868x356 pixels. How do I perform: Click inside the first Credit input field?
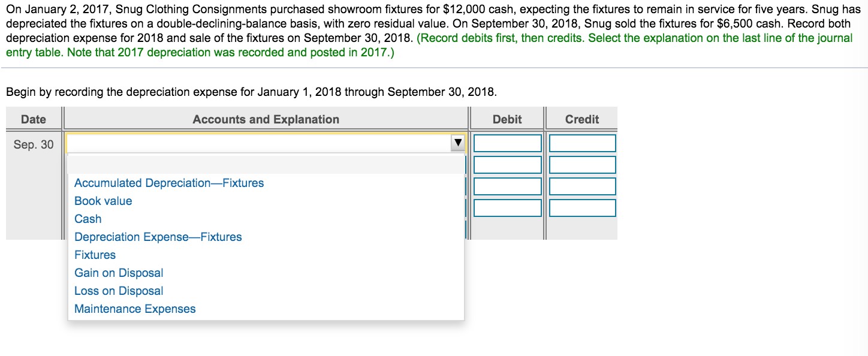(x=581, y=143)
